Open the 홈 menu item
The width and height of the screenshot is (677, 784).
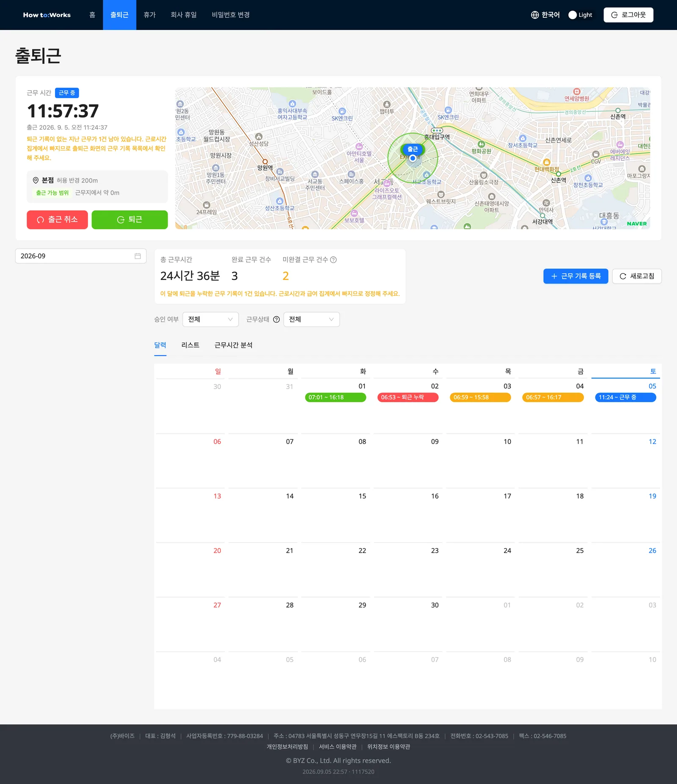(92, 15)
